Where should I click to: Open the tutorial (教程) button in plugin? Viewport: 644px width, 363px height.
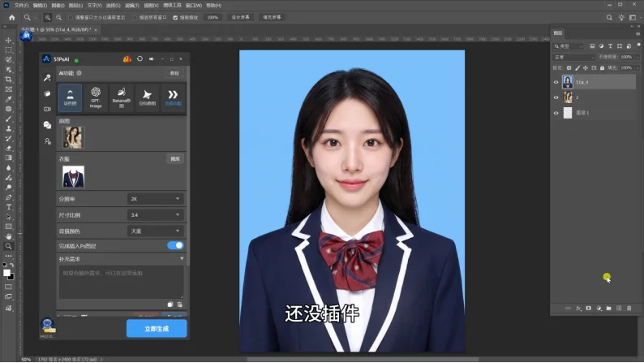(x=174, y=73)
